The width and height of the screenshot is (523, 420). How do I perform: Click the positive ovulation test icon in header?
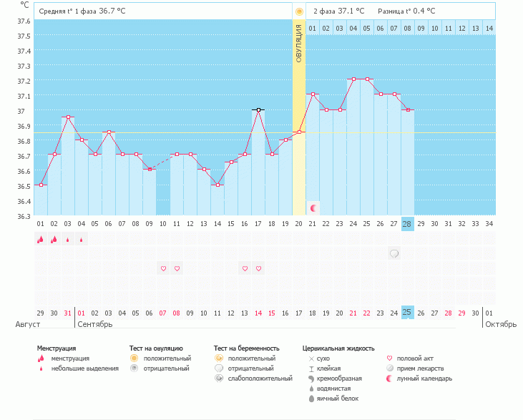click(x=299, y=11)
